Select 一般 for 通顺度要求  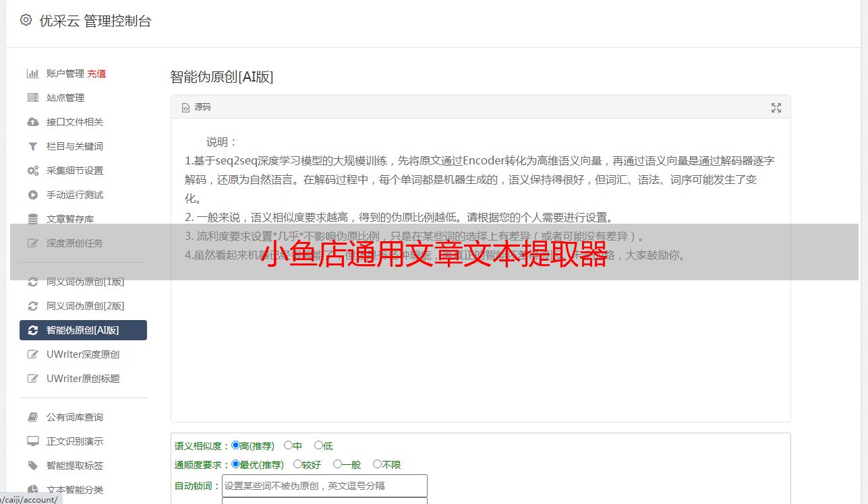[337, 464]
